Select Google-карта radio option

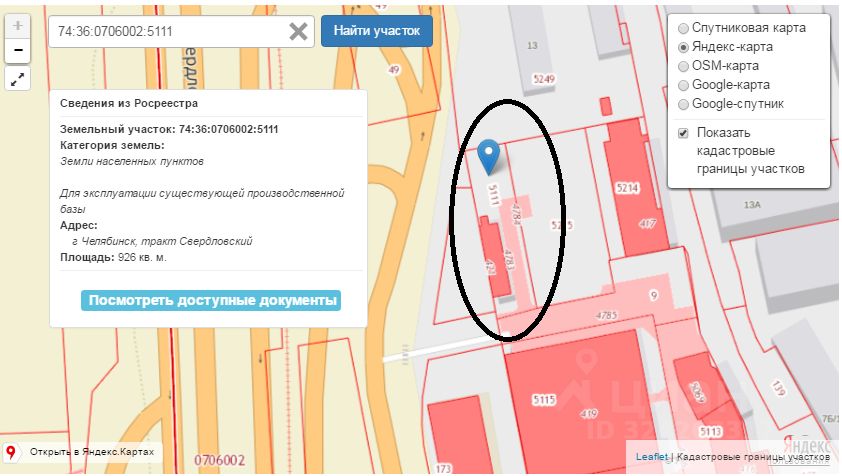tap(683, 85)
